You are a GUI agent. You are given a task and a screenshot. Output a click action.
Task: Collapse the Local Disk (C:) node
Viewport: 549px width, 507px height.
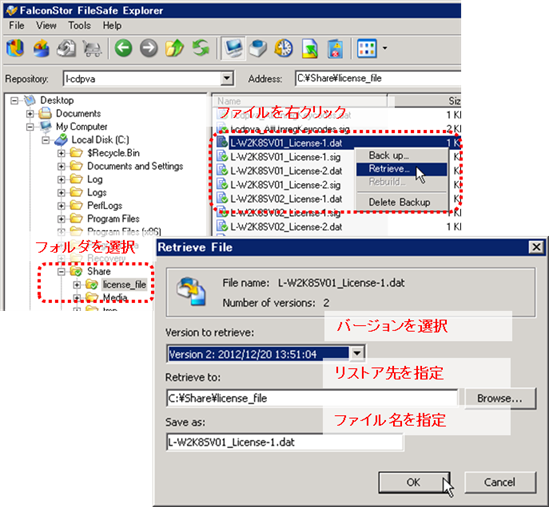tap(46, 140)
